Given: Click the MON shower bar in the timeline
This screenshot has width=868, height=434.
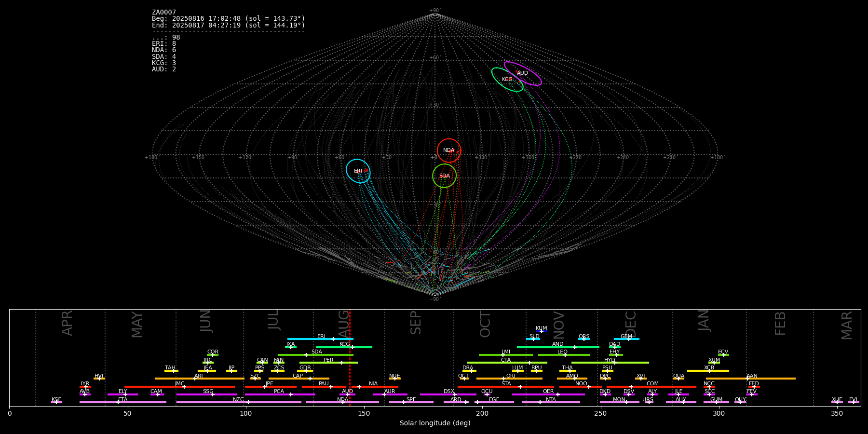Looking at the screenshot, I should [621, 402].
